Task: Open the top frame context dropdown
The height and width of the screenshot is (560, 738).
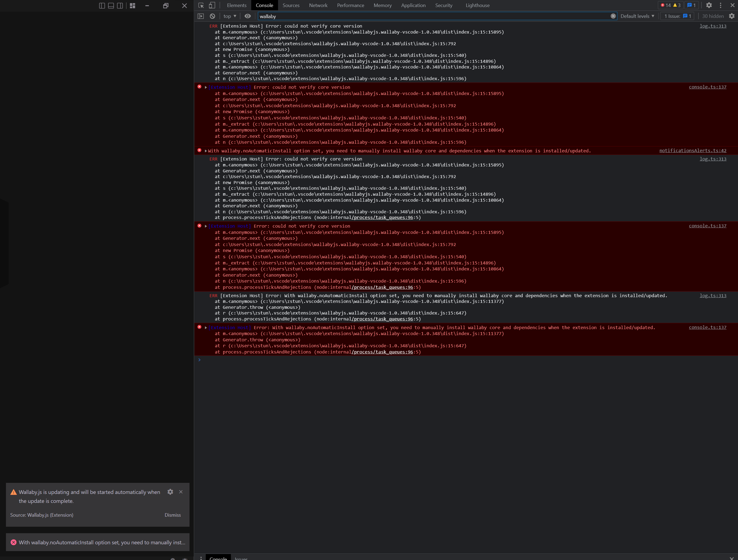Action: 230,16
